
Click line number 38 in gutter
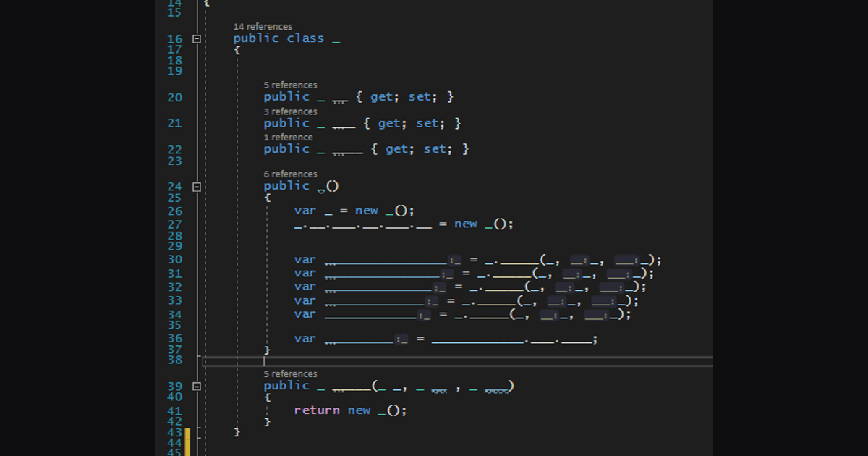pyautogui.click(x=174, y=360)
